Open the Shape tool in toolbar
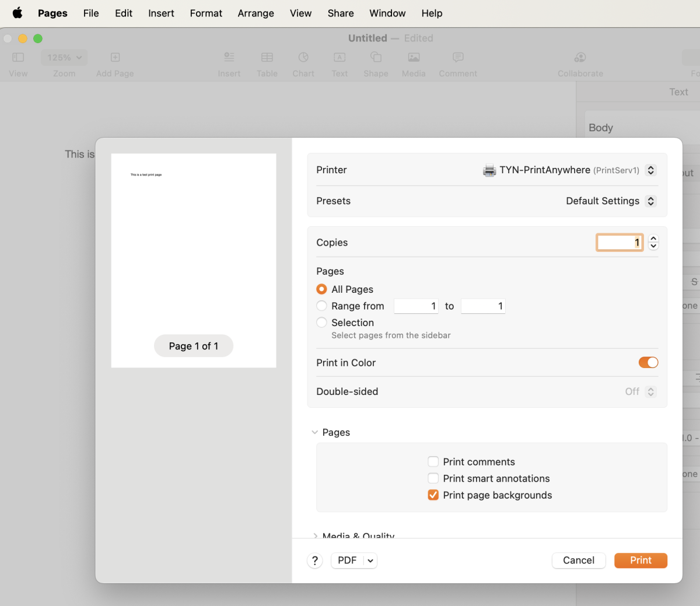700x606 pixels. (376, 58)
